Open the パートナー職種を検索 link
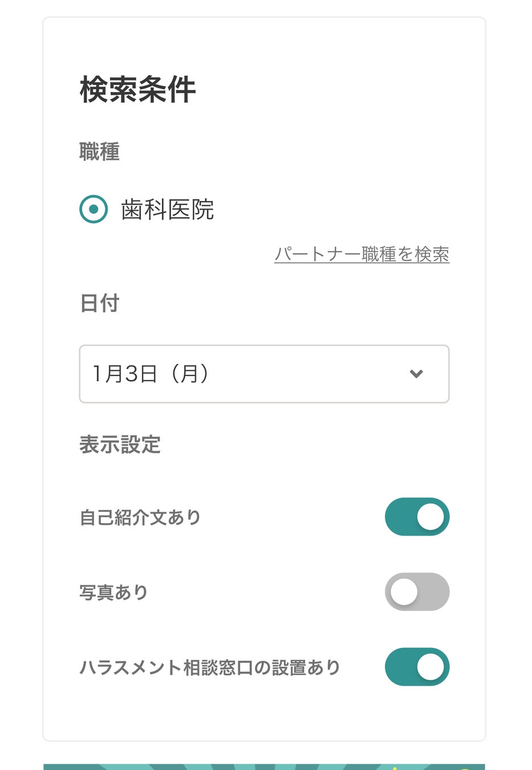 coord(362,254)
